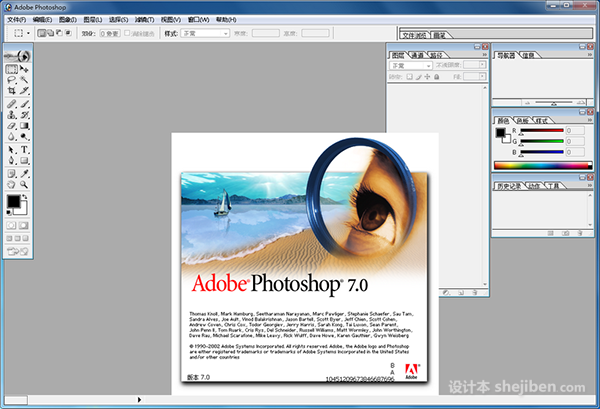
Task: Select the Zoom magnifier tool
Action: click(x=24, y=184)
